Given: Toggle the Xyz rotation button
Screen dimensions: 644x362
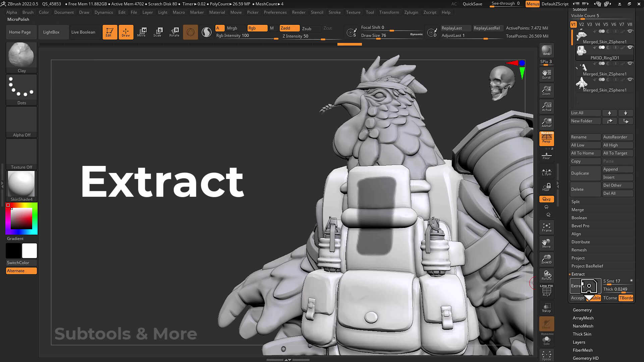Looking at the screenshot, I should coord(546,199).
